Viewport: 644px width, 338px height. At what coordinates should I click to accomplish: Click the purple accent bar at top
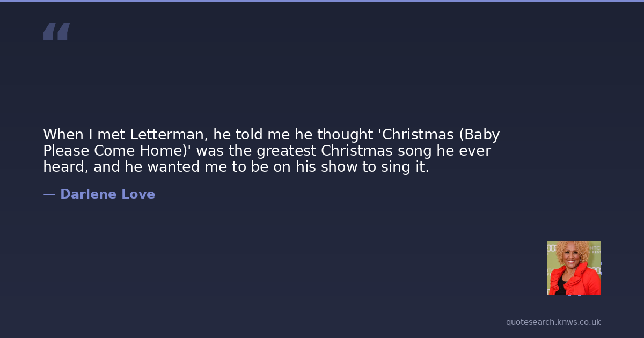coord(322,1)
